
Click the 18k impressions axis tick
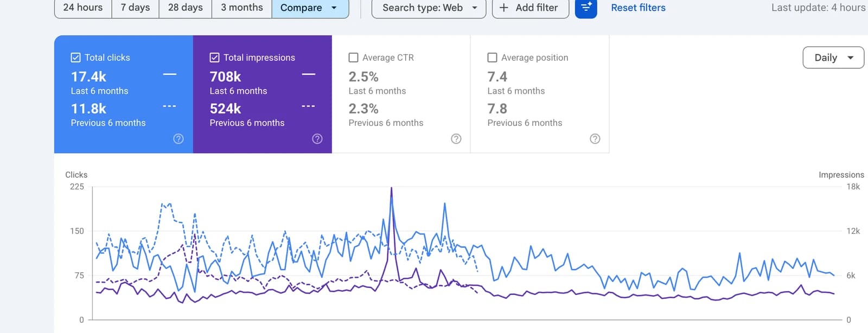[853, 187]
